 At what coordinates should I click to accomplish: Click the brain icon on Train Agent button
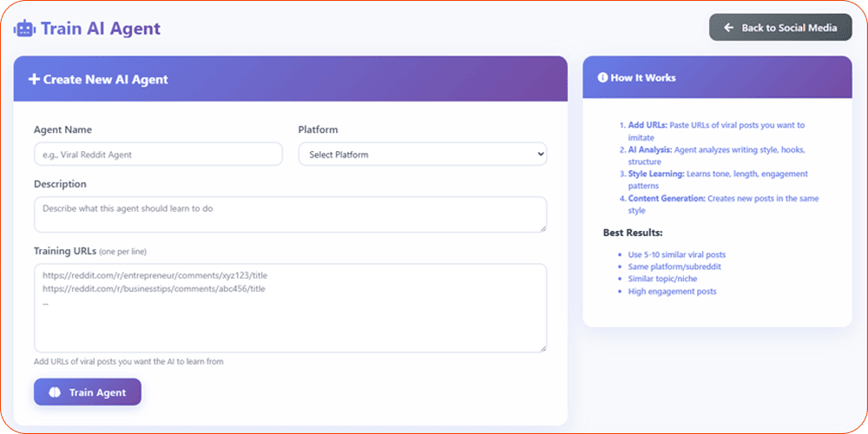click(54, 392)
